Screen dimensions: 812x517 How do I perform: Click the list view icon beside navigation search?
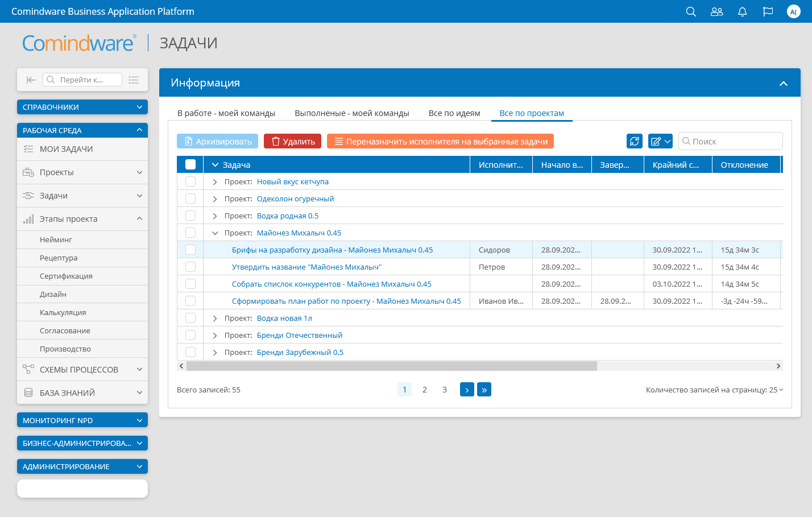pyautogui.click(x=134, y=80)
